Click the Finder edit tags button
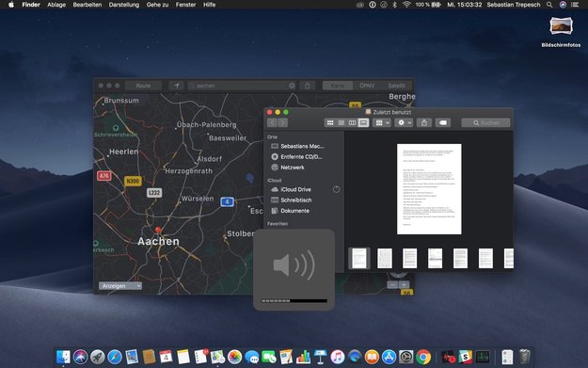Image resolution: width=588 pixels, height=368 pixels. 443,122
